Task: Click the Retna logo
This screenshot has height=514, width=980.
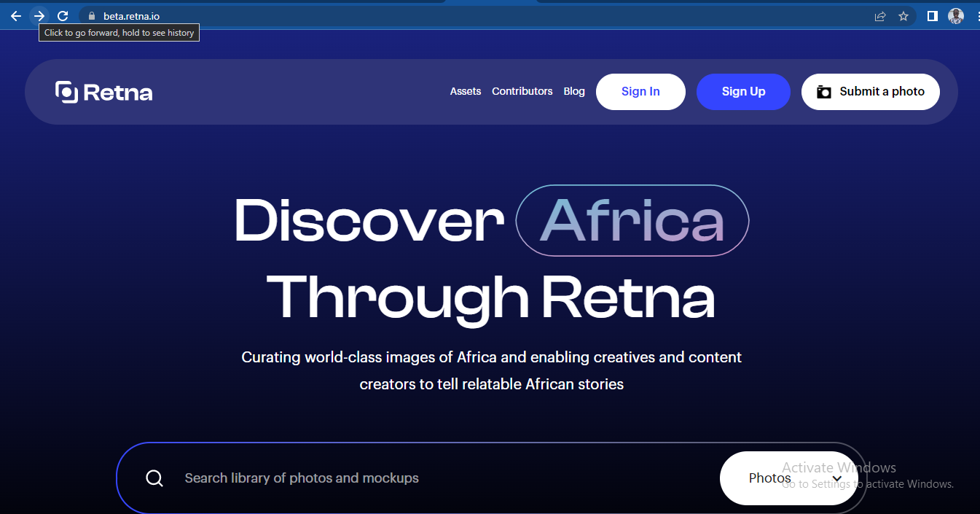Action: tap(104, 92)
